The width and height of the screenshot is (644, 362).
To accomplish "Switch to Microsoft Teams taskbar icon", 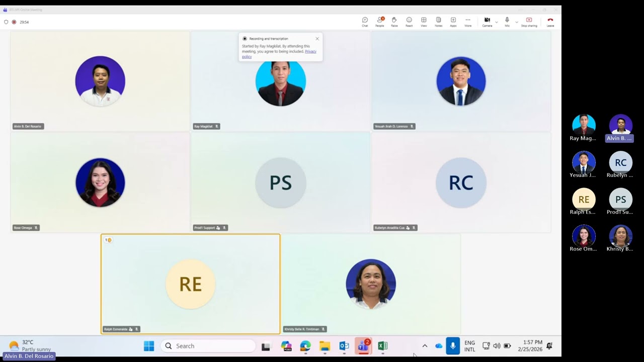I will click(363, 346).
